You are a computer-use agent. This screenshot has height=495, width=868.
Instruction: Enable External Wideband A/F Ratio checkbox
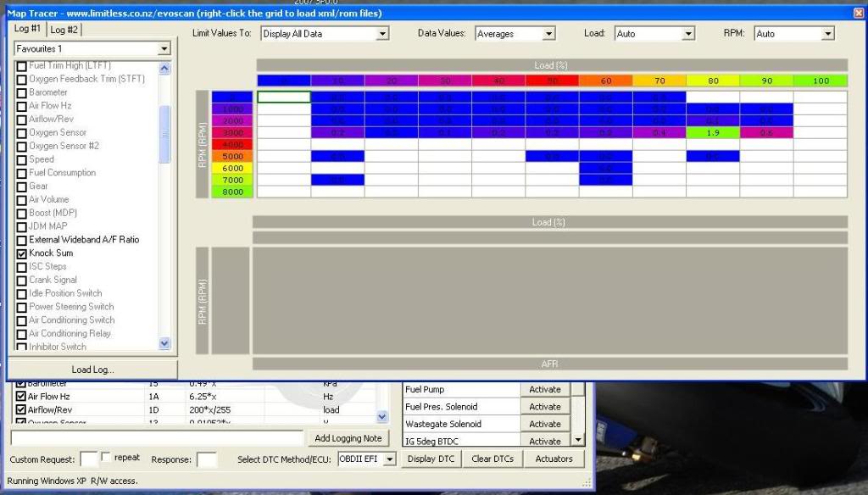pos(21,241)
